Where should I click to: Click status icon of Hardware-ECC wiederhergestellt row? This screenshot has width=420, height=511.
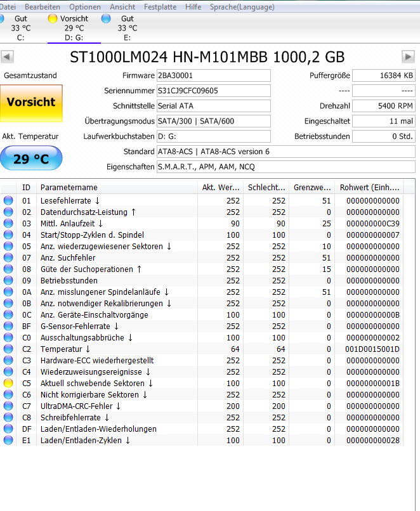click(x=8, y=360)
